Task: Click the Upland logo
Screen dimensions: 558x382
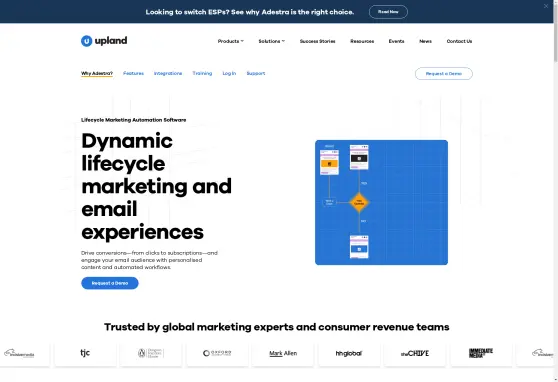Action: coord(104,41)
